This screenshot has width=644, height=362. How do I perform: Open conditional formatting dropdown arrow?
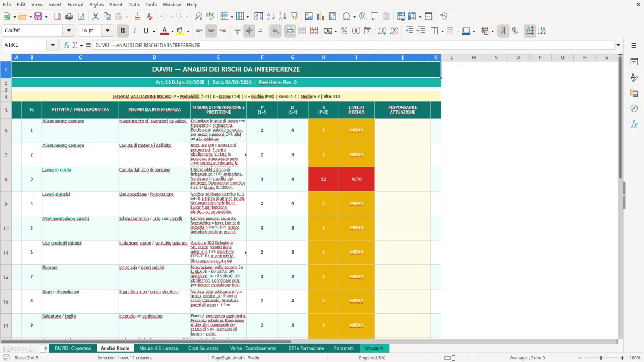492,31
